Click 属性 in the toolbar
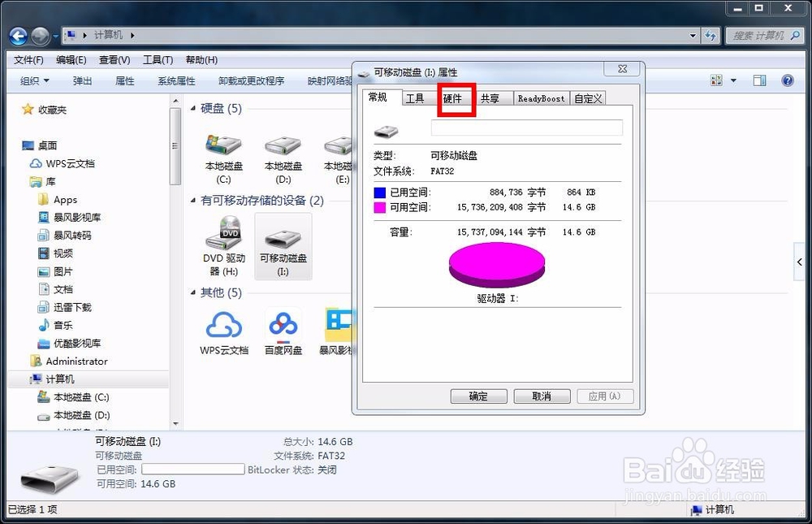 (125, 81)
